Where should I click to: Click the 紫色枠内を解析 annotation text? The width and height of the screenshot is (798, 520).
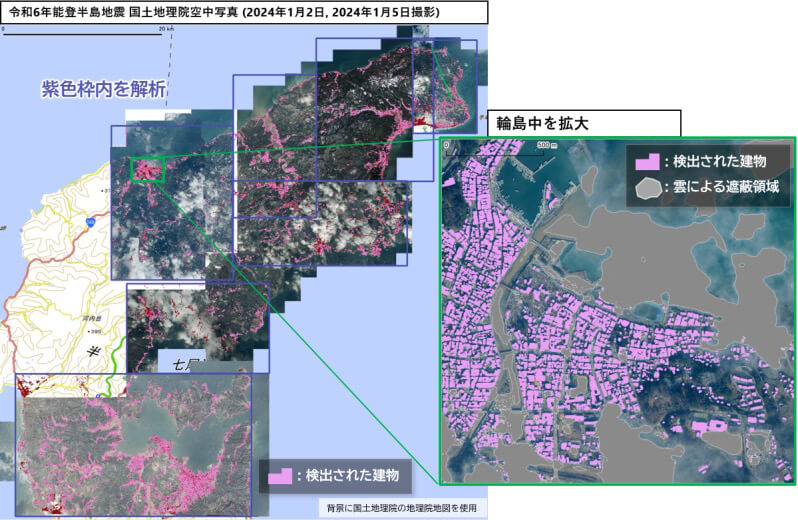pyautogui.click(x=103, y=89)
